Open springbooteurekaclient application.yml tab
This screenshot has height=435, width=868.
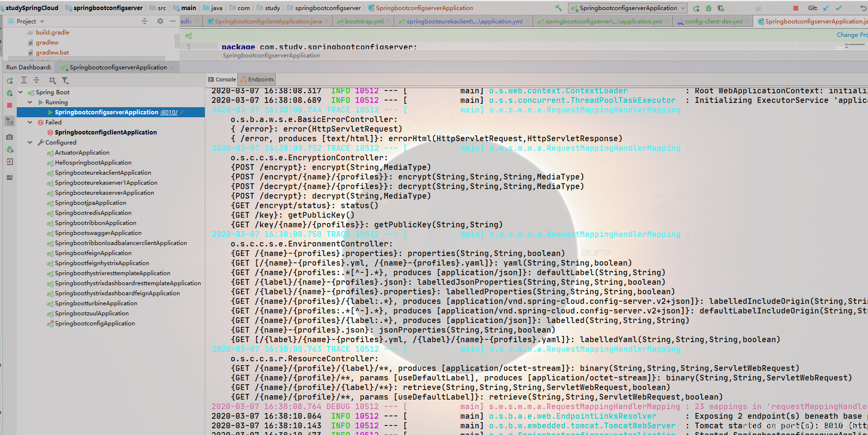coord(464,22)
